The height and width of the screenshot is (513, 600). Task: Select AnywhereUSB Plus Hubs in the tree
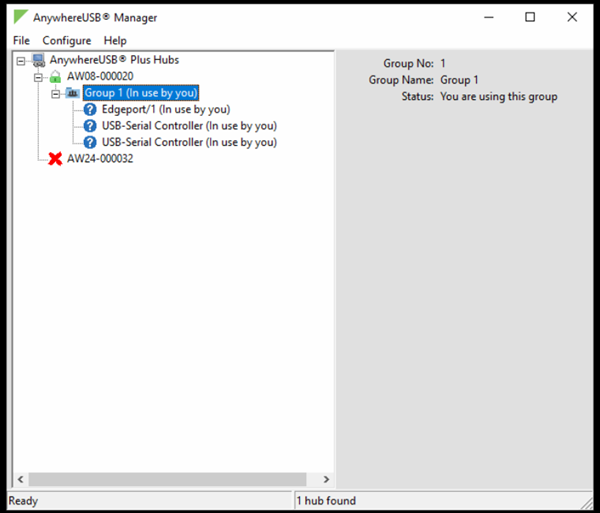click(114, 60)
